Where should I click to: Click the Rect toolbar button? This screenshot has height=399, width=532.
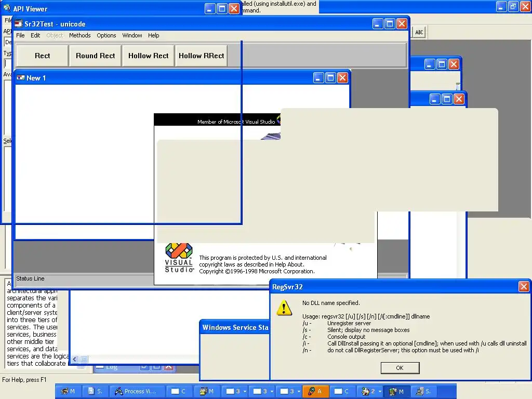pyautogui.click(x=43, y=56)
